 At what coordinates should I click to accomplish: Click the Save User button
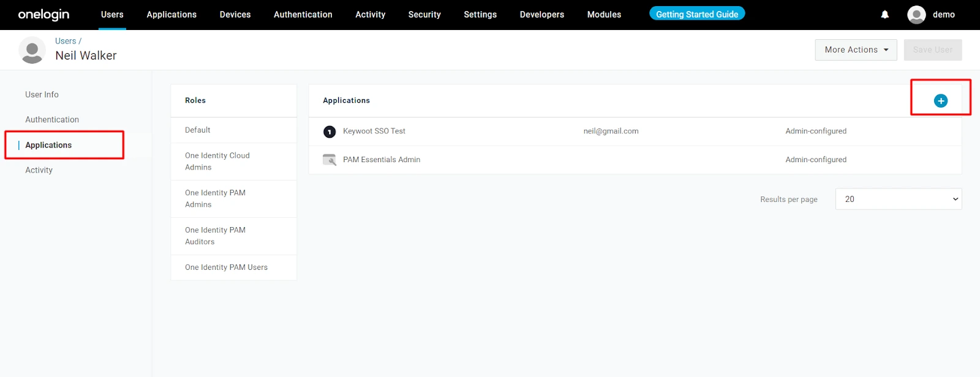(933, 50)
